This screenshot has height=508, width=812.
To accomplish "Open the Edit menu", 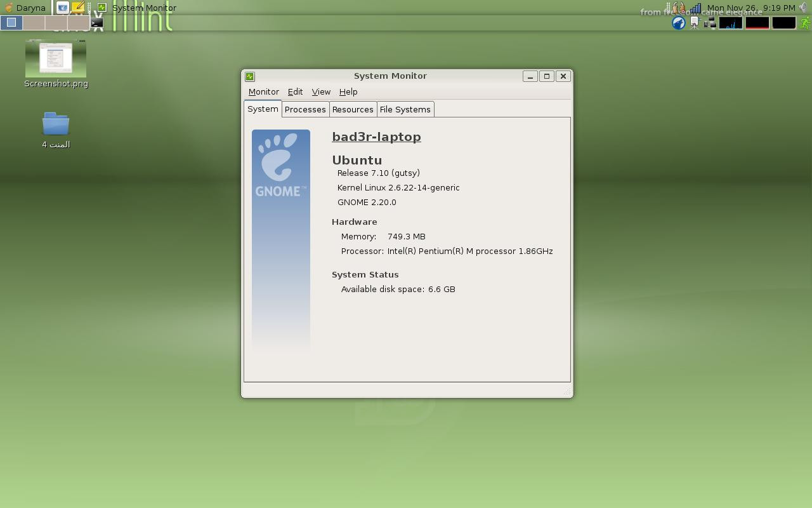I will click(295, 92).
